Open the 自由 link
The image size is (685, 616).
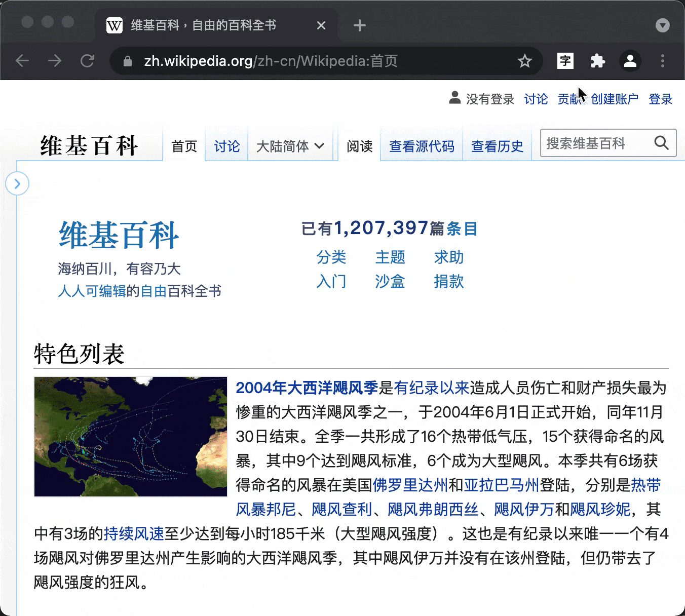pyautogui.click(x=154, y=291)
